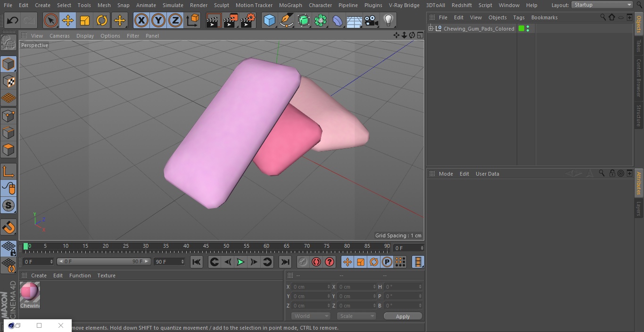644x332 pixels.
Task: Open Edit Render Settings
Action: point(248,20)
